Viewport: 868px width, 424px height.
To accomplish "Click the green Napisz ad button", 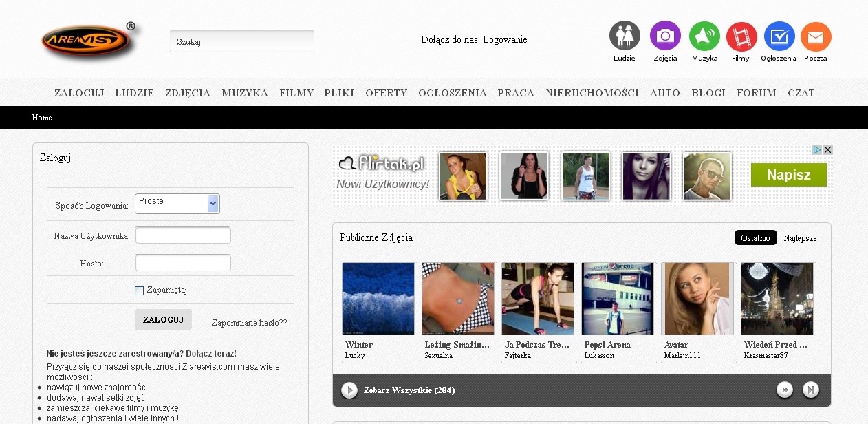I will coord(789,175).
